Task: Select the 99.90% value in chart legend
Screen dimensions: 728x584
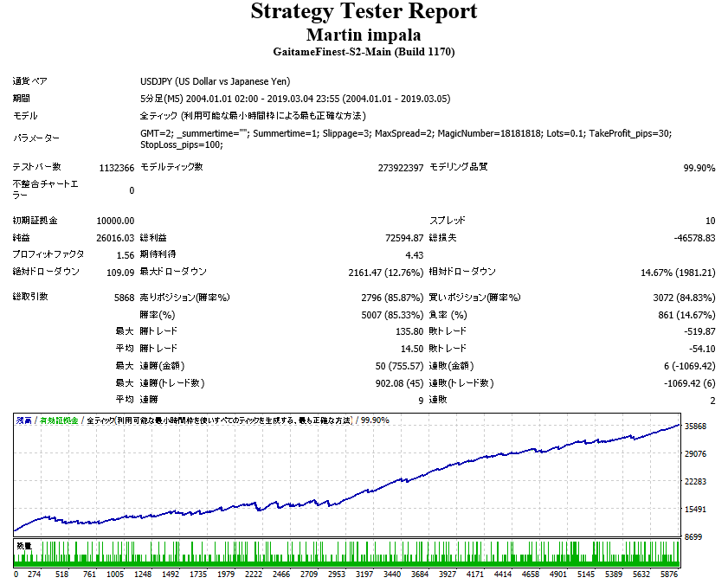Action: [375, 420]
